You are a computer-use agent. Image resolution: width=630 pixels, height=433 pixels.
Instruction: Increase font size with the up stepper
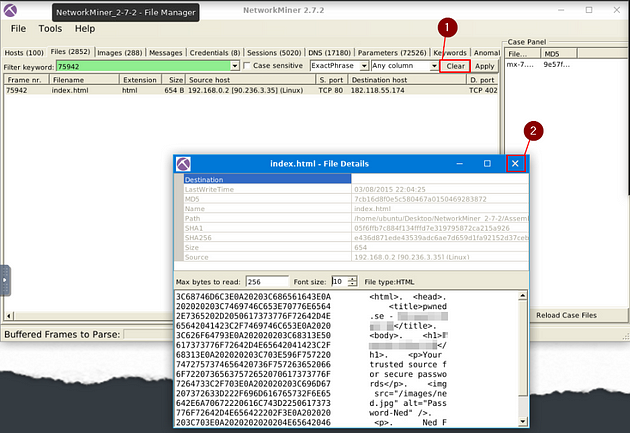[352, 279]
